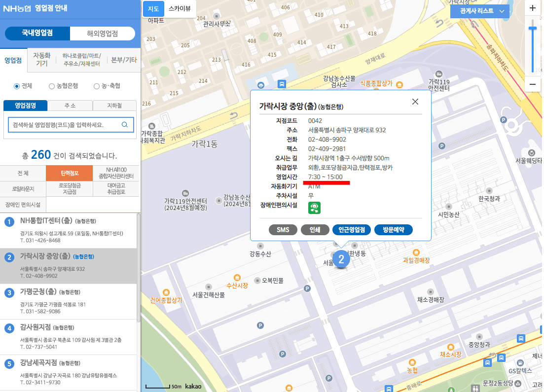Expand the 관계사 리스트 dropdown
This screenshot has width=544, height=392.
point(480,11)
